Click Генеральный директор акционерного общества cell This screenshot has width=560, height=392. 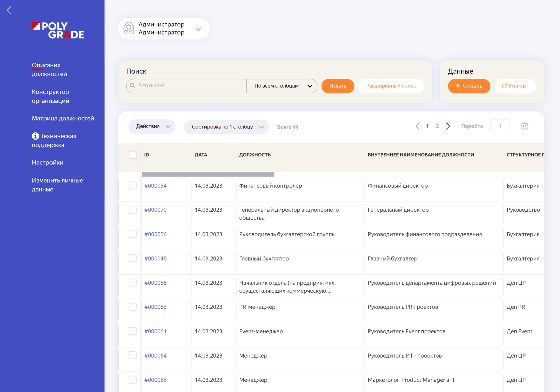289,214
